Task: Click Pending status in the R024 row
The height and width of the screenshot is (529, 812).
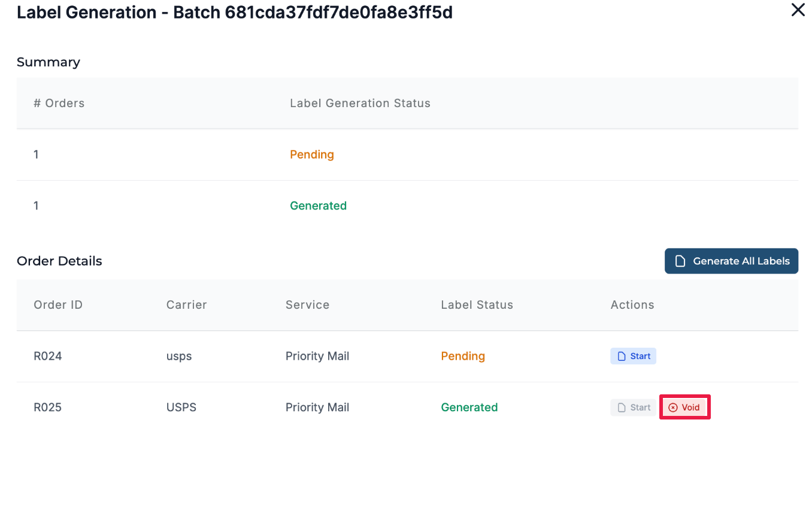Action: click(463, 356)
